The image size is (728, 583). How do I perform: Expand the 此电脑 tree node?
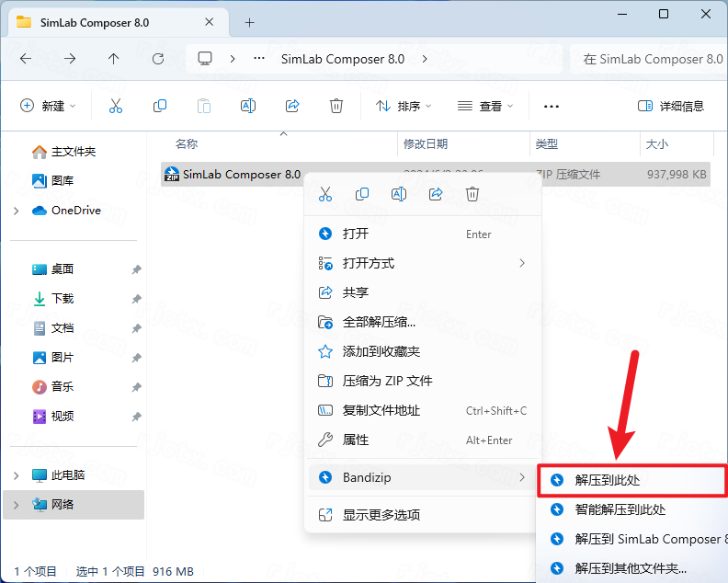click(x=17, y=475)
